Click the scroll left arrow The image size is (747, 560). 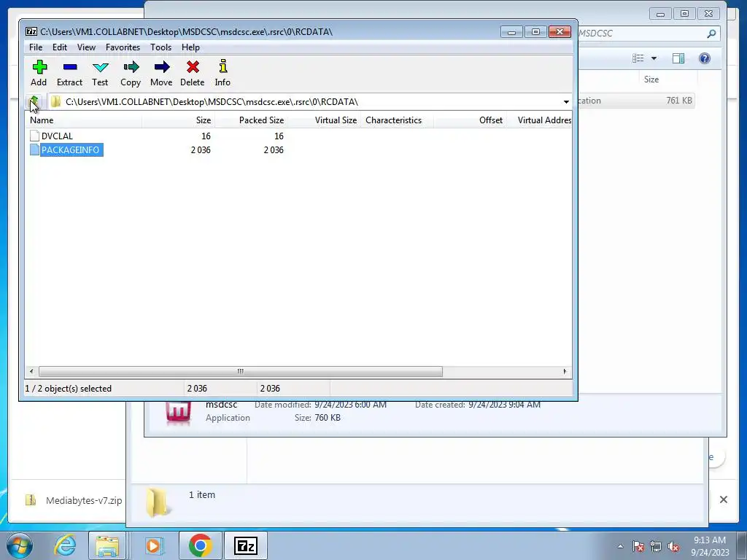coord(31,371)
